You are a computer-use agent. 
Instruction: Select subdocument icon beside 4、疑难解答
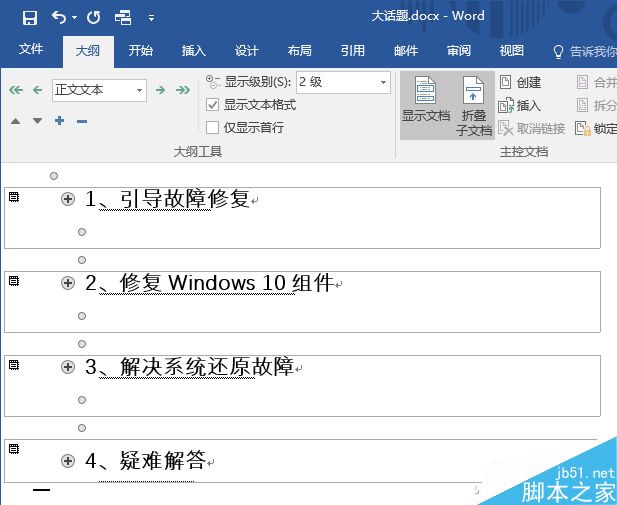coord(14,449)
